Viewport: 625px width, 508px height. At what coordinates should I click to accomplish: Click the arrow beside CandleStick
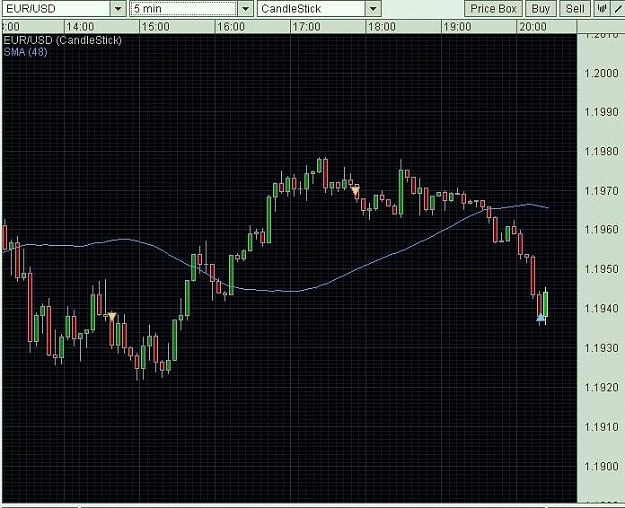[x=373, y=8]
